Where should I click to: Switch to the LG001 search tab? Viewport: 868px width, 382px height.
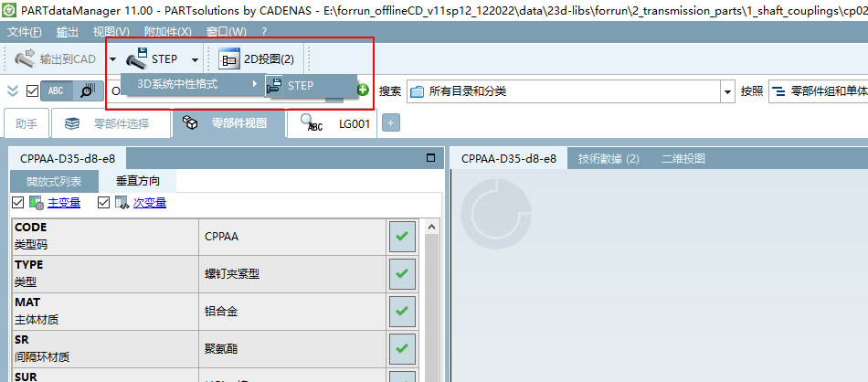pos(333,122)
